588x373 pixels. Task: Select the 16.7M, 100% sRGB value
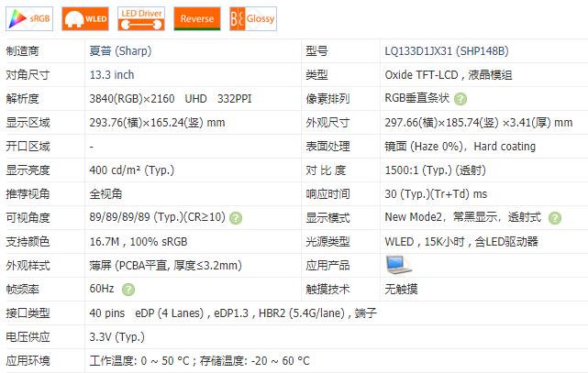point(139,242)
